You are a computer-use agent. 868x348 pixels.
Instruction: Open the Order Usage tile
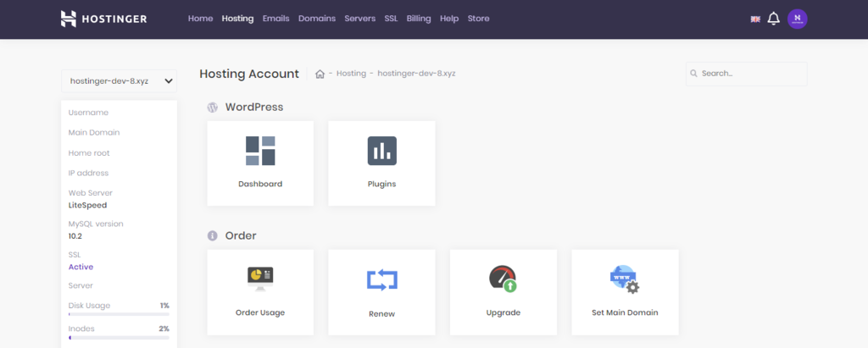tap(260, 292)
